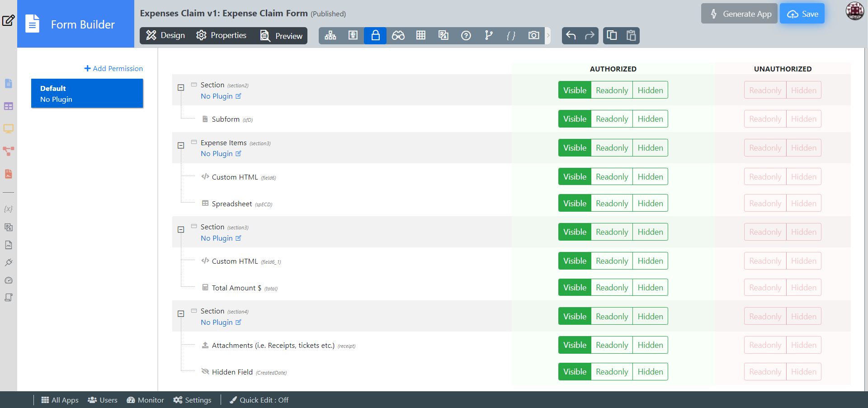Redo the last undone change
Image resolution: width=868 pixels, height=408 pixels.
click(x=590, y=35)
